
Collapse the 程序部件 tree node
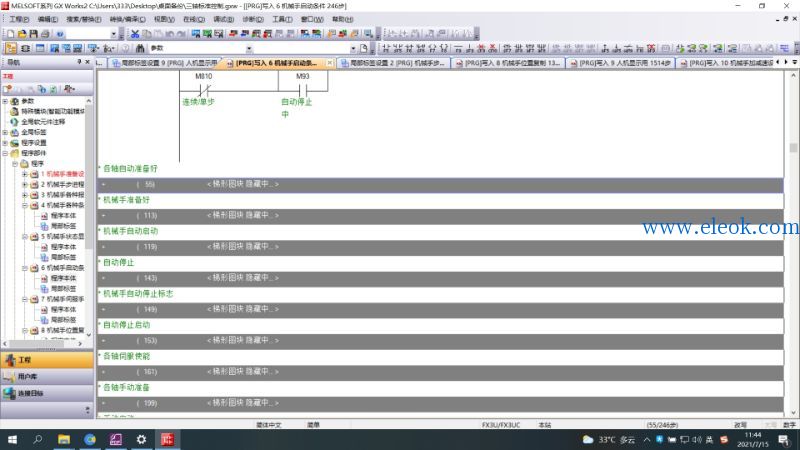[5, 153]
